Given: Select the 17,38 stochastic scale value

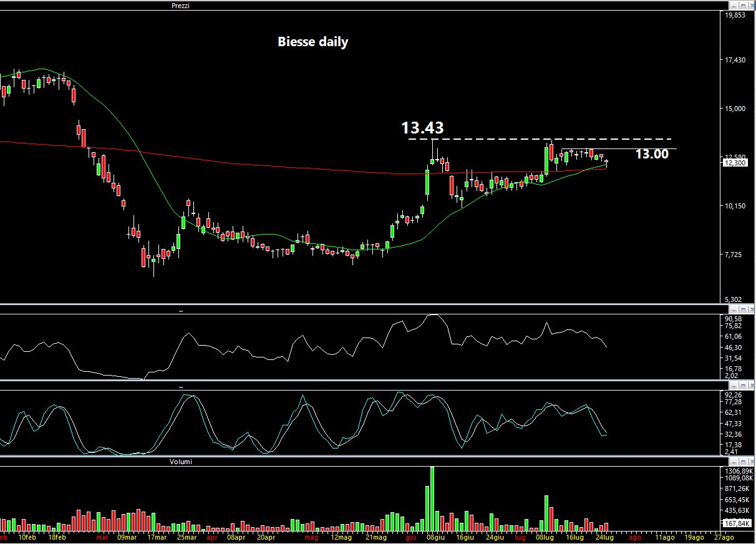Looking at the screenshot, I should point(733,445).
